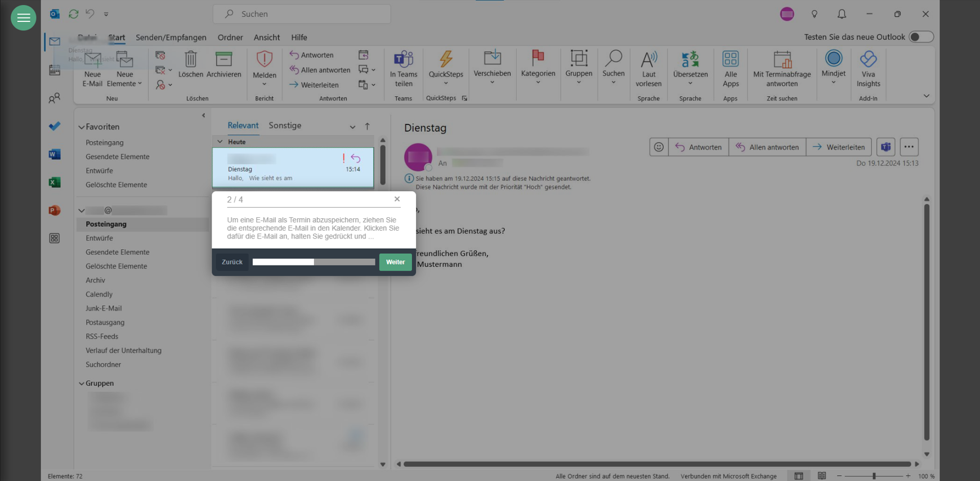This screenshot has height=481, width=980.
Task: Open Viva Insights add-in
Action: coord(868,68)
